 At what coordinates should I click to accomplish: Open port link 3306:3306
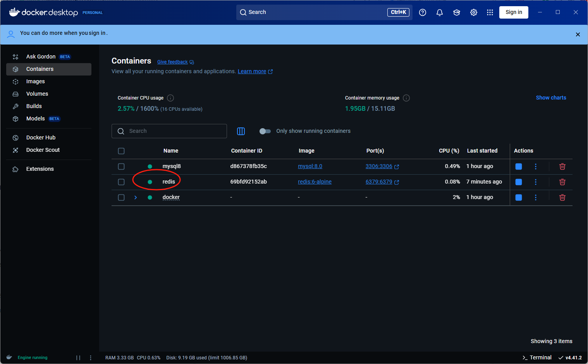379,166
